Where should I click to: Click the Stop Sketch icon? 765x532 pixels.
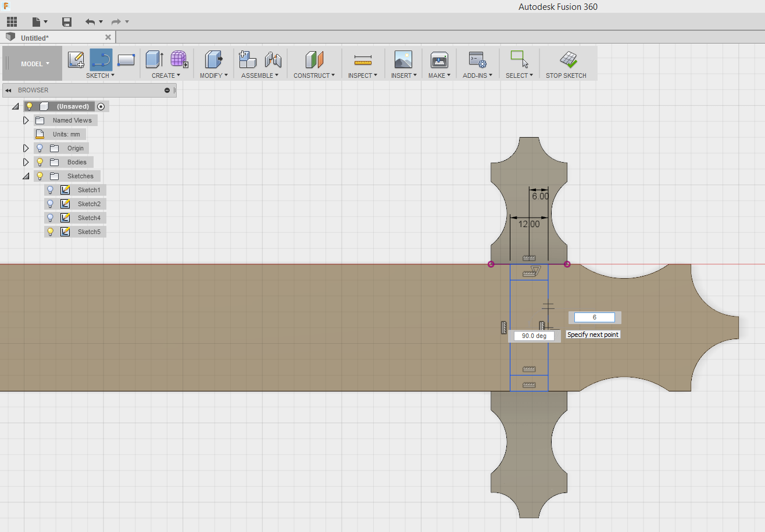click(x=568, y=59)
